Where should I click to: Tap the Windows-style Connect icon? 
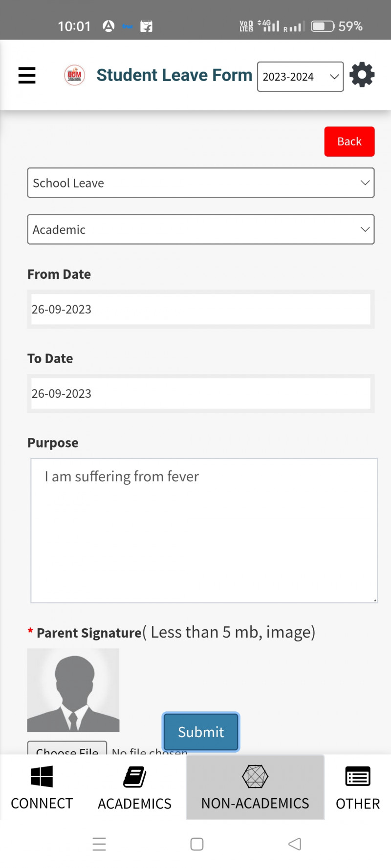[42, 776]
